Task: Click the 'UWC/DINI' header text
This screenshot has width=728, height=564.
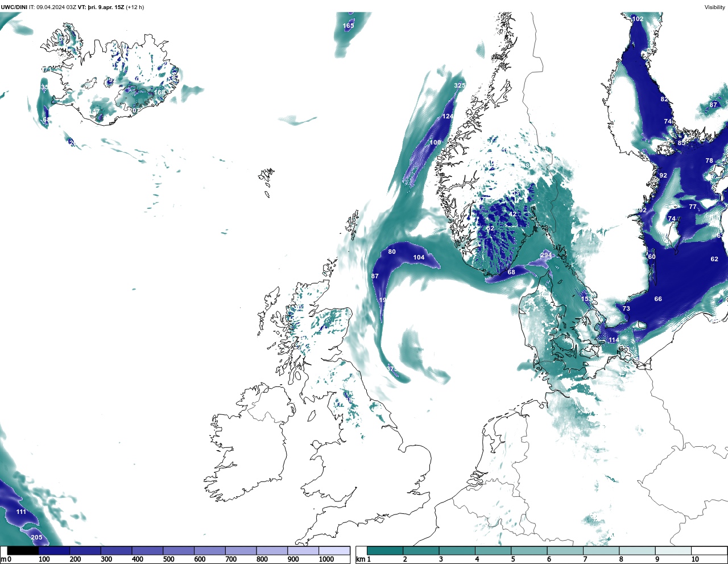Action: (x=14, y=7)
